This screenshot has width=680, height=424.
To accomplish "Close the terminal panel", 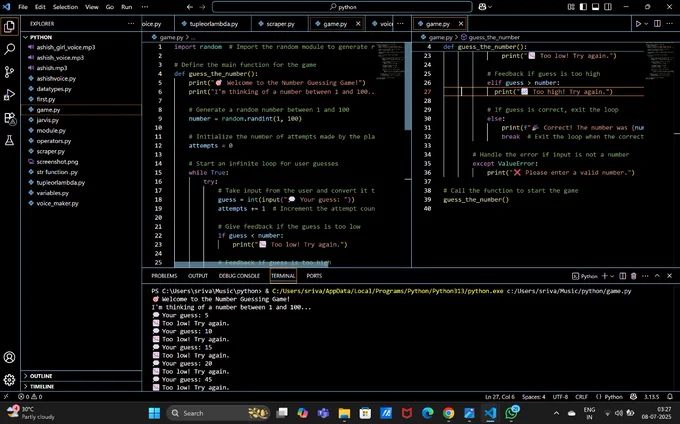I will [669, 276].
